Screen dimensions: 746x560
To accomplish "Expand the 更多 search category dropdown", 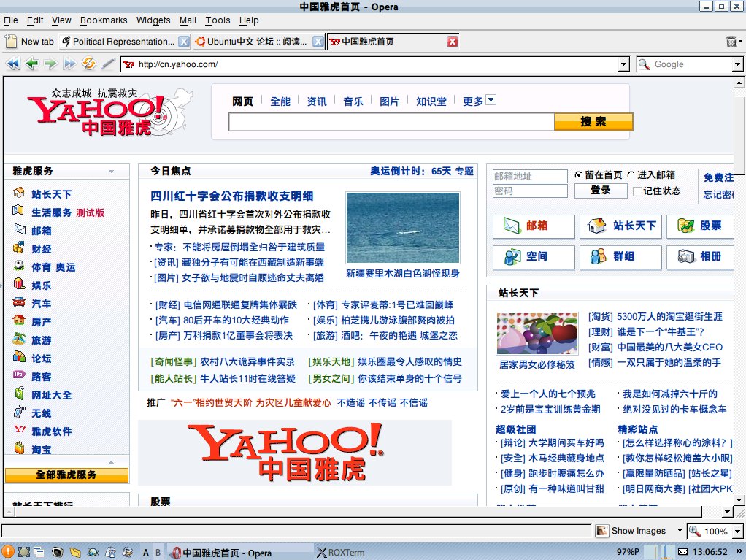I will point(491,100).
